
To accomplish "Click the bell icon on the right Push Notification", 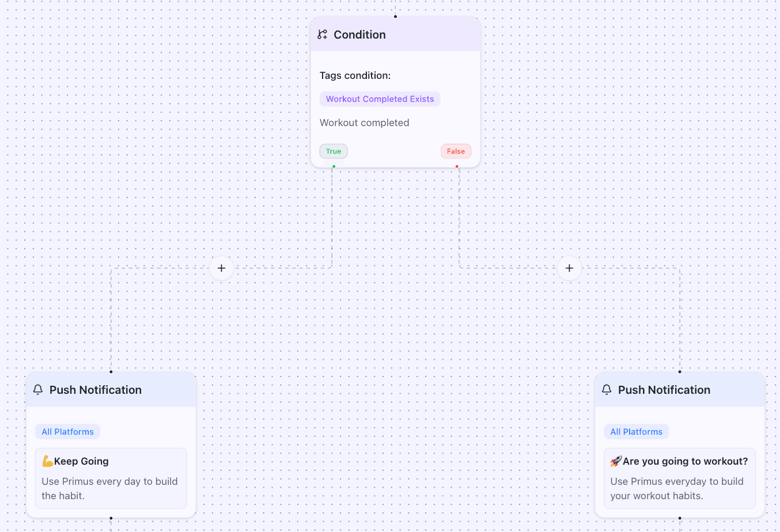I will click(607, 390).
